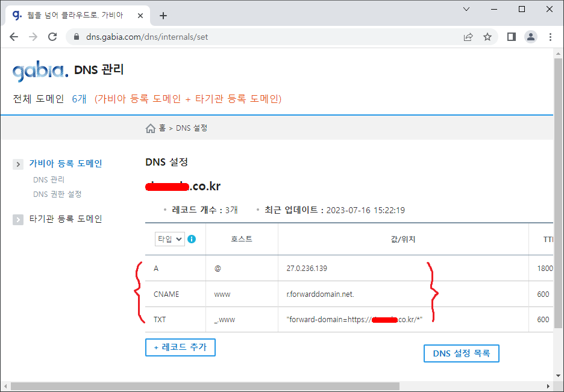This screenshot has height=392, width=564.
Task: Share this page using the share icon
Action: click(468, 37)
